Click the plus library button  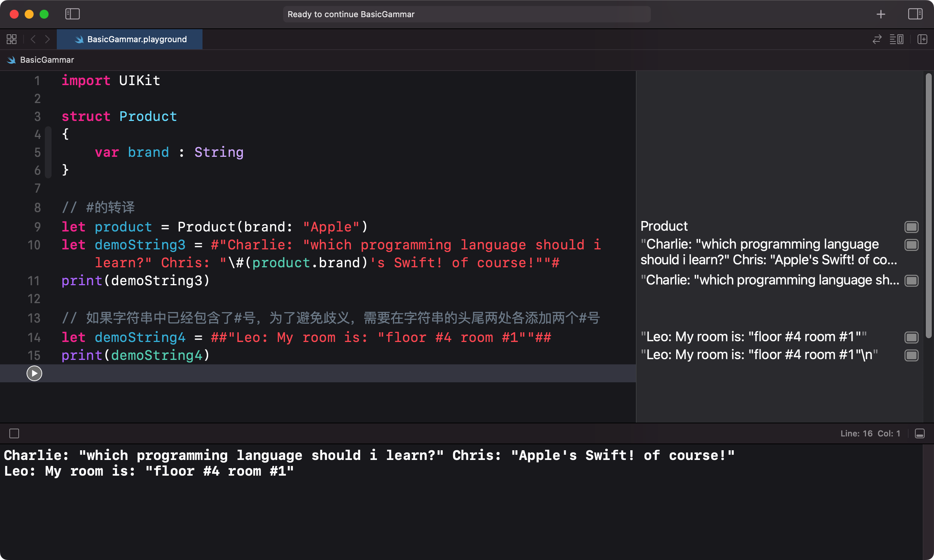click(x=881, y=14)
